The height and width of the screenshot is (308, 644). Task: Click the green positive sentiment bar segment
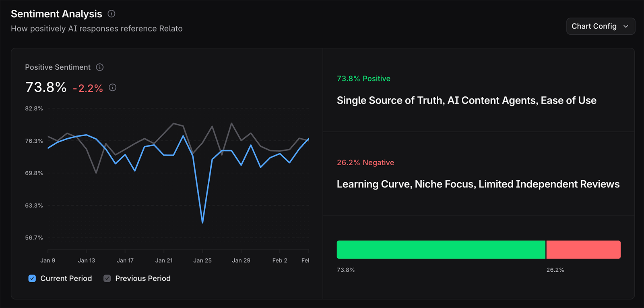441,250
